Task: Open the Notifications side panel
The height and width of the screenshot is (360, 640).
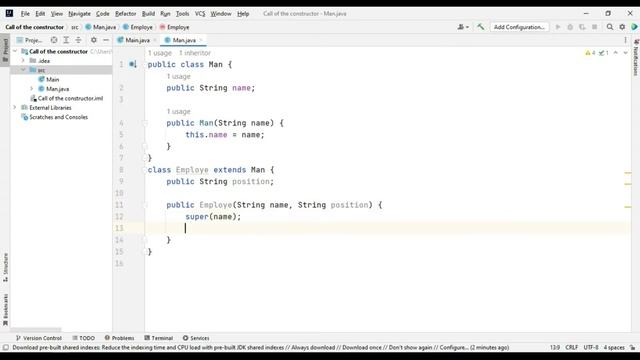Action: 636,57
